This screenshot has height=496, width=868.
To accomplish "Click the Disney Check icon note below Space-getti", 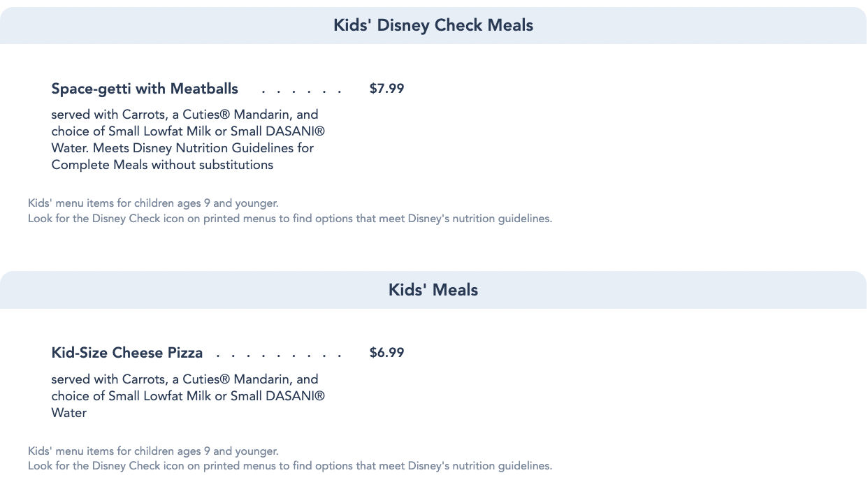I will click(290, 219).
